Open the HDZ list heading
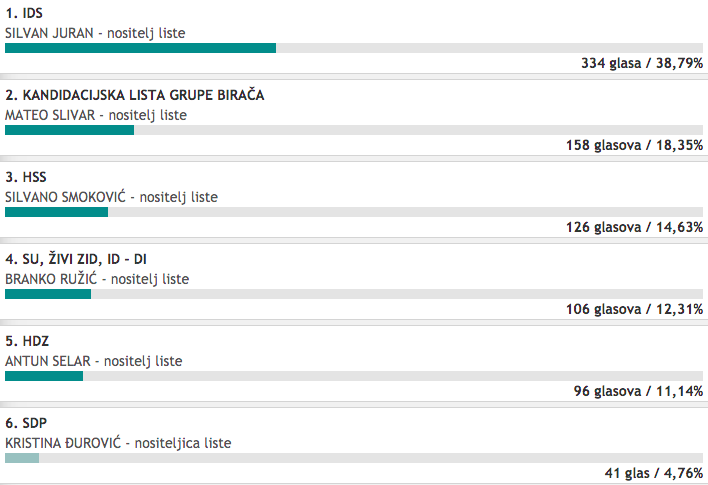The image size is (708, 485). point(27,341)
